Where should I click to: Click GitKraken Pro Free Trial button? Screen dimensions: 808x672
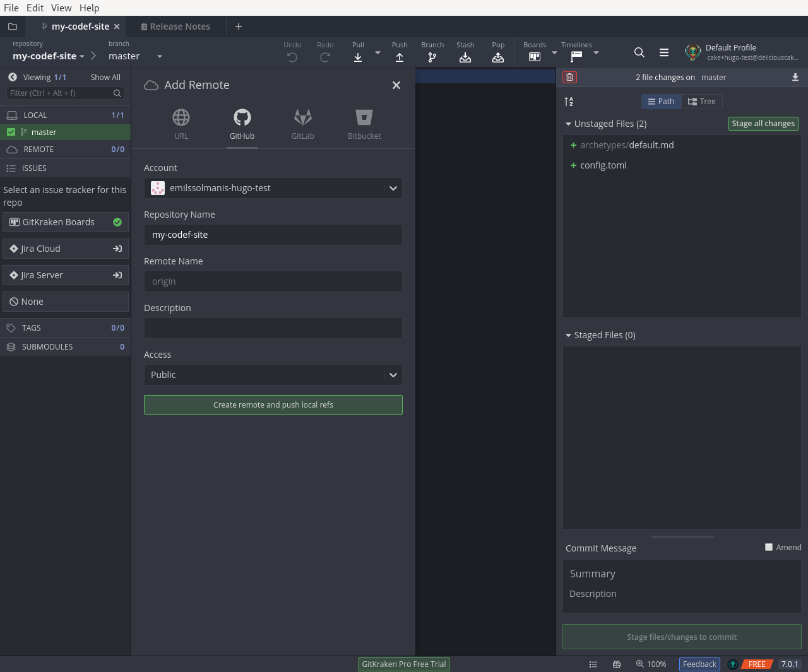click(404, 664)
